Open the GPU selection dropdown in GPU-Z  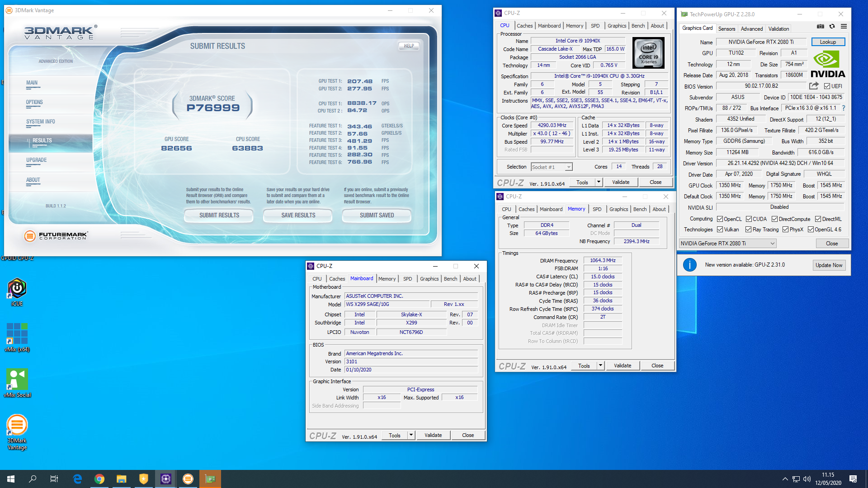(x=727, y=244)
